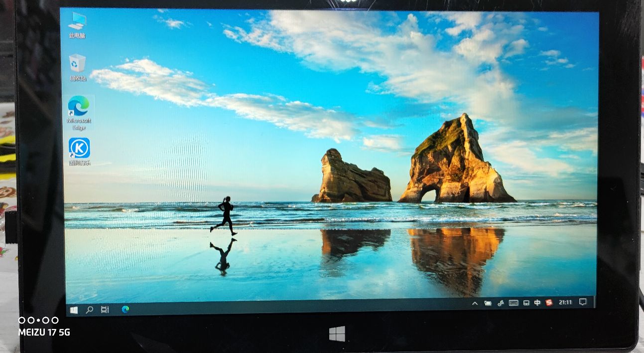
Task: Open Task View on the taskbar
Action: pyautogui.click(x=105, y=310)
